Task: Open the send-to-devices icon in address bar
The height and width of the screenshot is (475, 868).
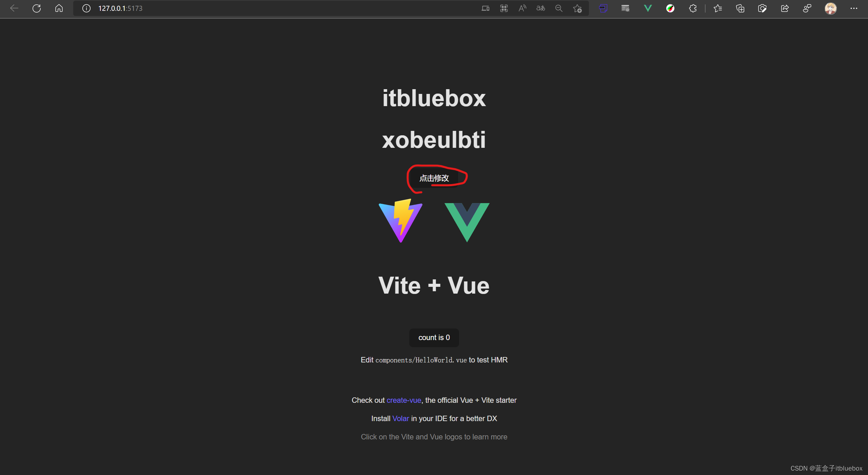Action: coord(486,8)
